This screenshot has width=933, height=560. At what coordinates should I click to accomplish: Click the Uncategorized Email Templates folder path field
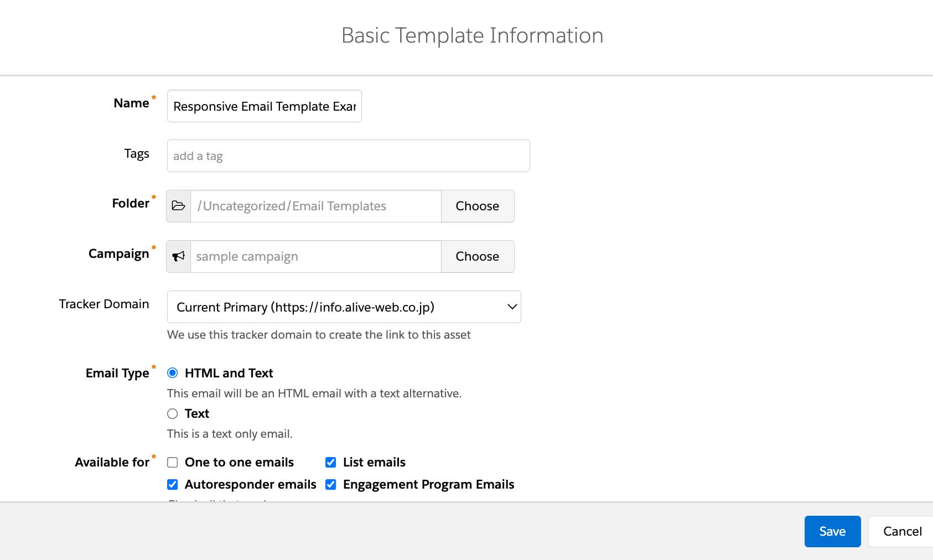[x=315, y=206]
